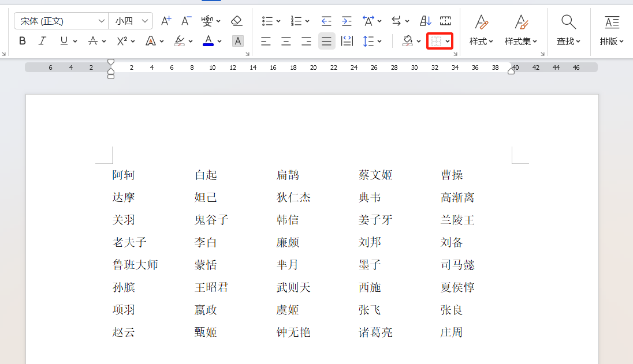Expand the font size 小四 dropdown
Viewport: 633px width, 364px height.
tap(144, 20)
